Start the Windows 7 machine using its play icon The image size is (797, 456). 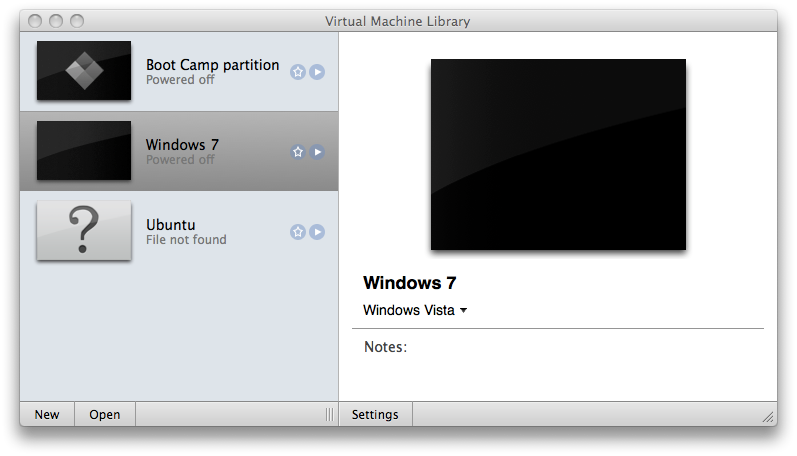[x=317, y=152]
